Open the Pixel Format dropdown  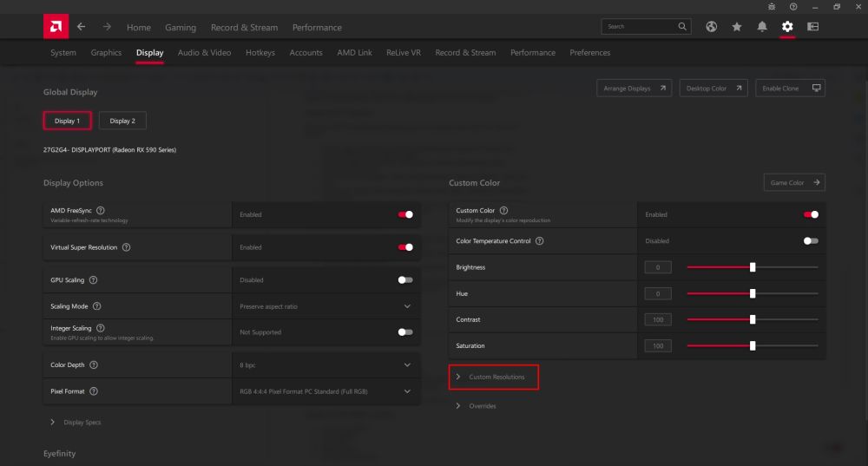click(x=325, y=391)
